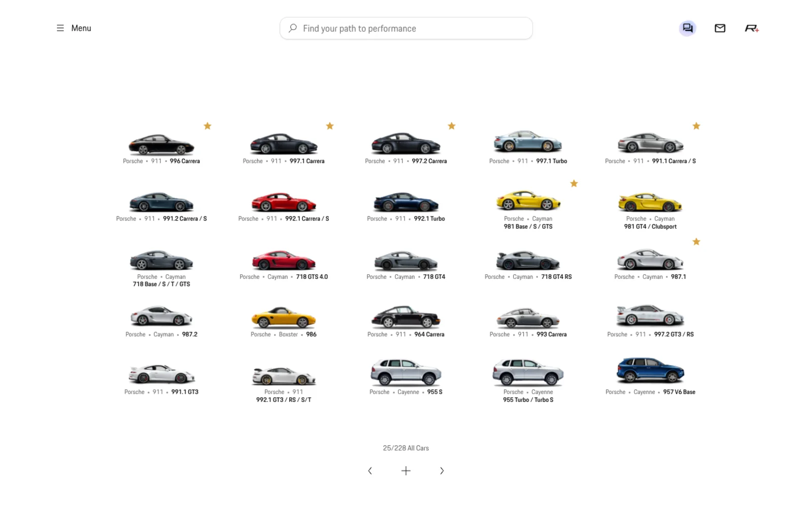Click the Cayenne '955 S' label text

(435, 392)
